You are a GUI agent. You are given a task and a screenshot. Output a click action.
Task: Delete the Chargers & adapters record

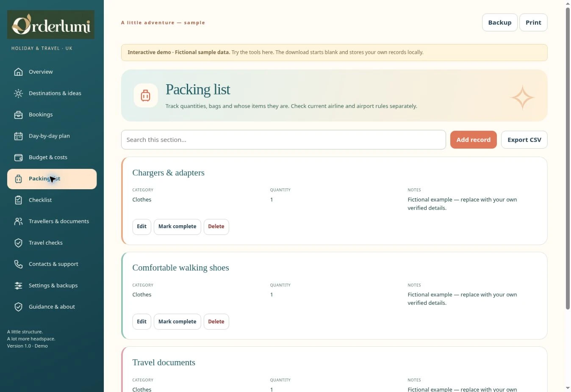coord(216,226)
